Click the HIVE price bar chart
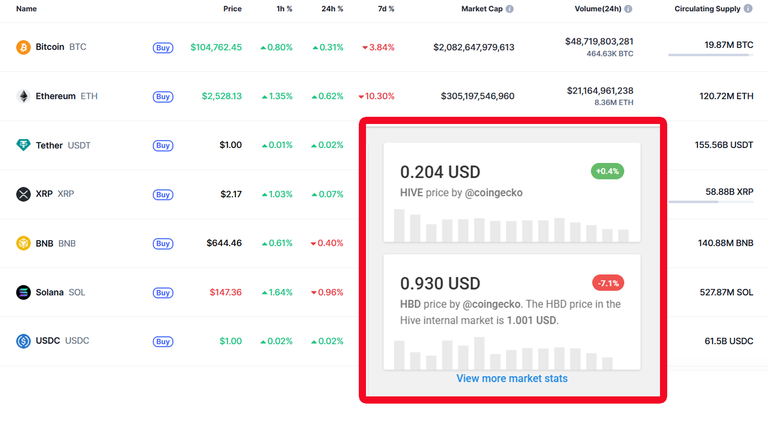768x432 pixels. [x=511, y=225]
